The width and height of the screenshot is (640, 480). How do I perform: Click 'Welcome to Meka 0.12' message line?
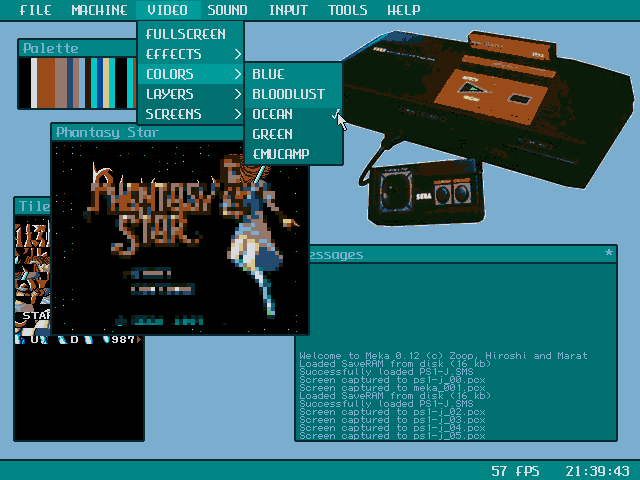click(x=443, y=356)
